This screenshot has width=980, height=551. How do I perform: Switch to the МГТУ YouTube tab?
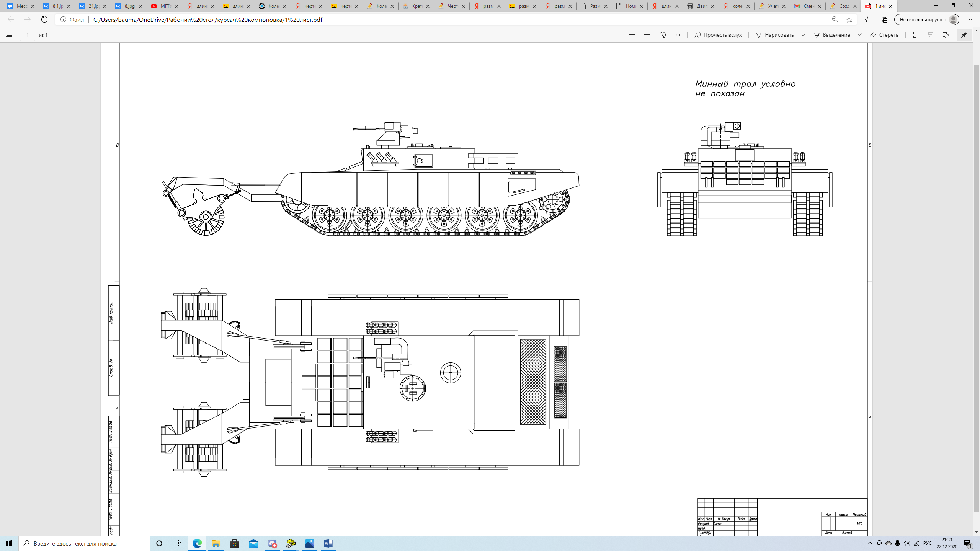tap(164, 6)
